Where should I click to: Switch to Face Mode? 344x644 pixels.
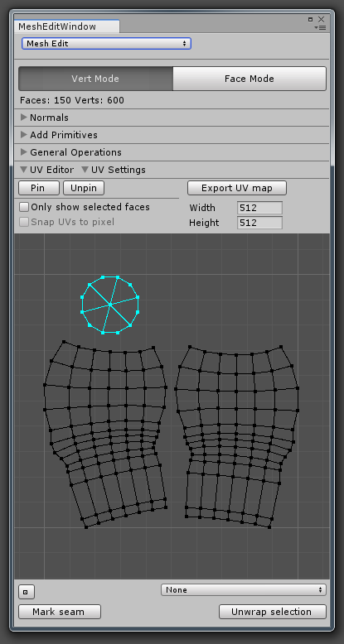click(x=250, y=79)
